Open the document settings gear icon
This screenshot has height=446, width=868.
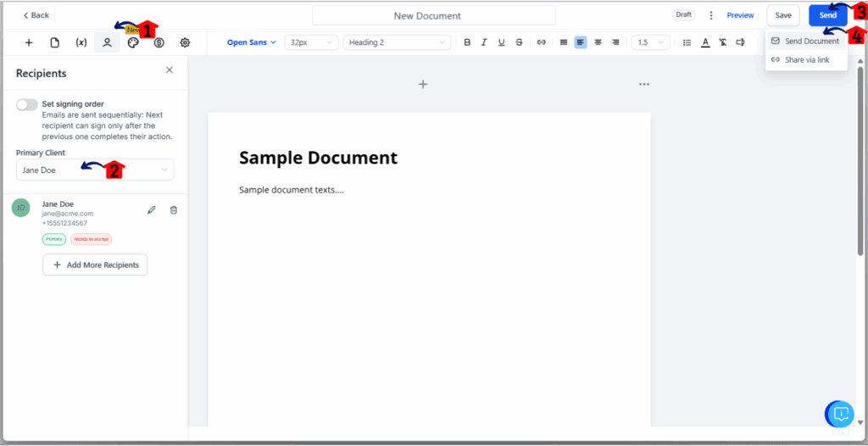(185, 42)
